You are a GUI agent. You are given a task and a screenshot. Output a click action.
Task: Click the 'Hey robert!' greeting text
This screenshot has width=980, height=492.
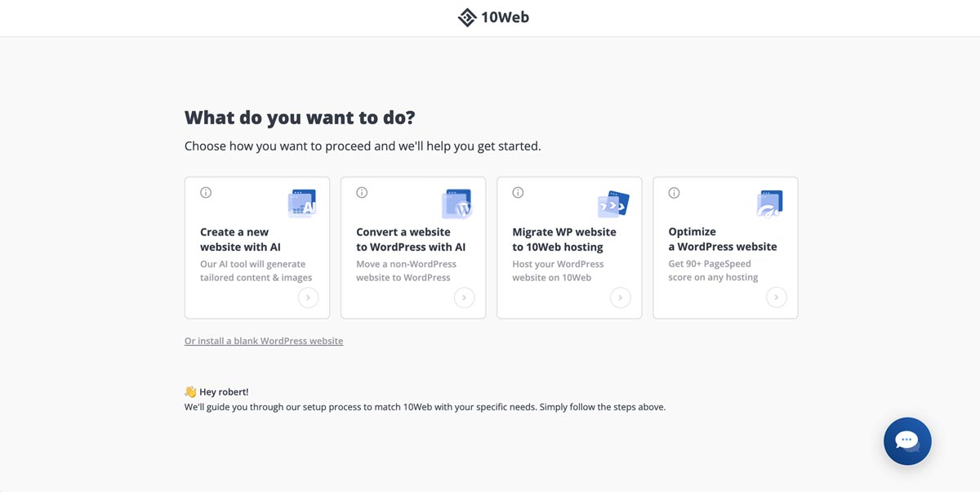(x=224, y=392)
